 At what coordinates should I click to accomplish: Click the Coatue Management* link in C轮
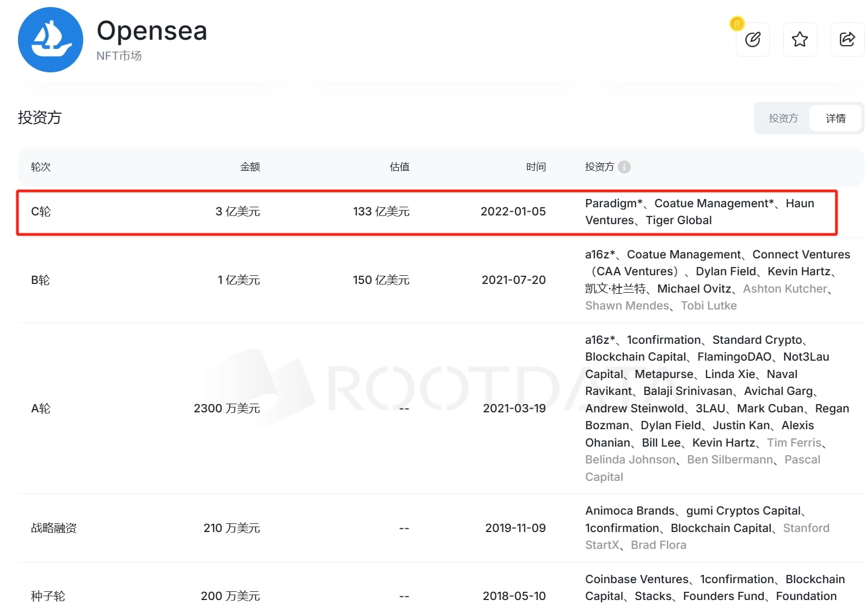click(714, 203)
